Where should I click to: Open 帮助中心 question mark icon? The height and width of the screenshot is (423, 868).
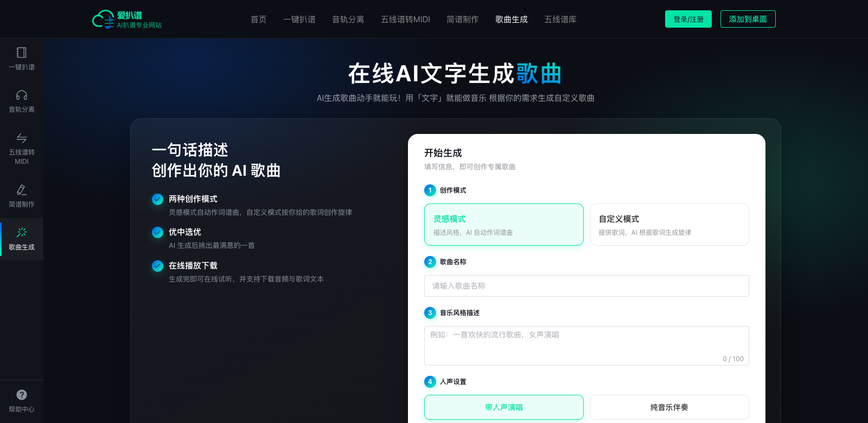(22, 395)
